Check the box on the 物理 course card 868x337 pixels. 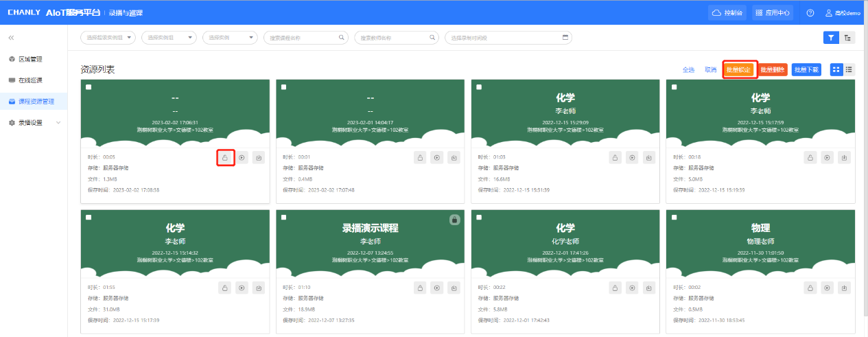click(674, 217)
